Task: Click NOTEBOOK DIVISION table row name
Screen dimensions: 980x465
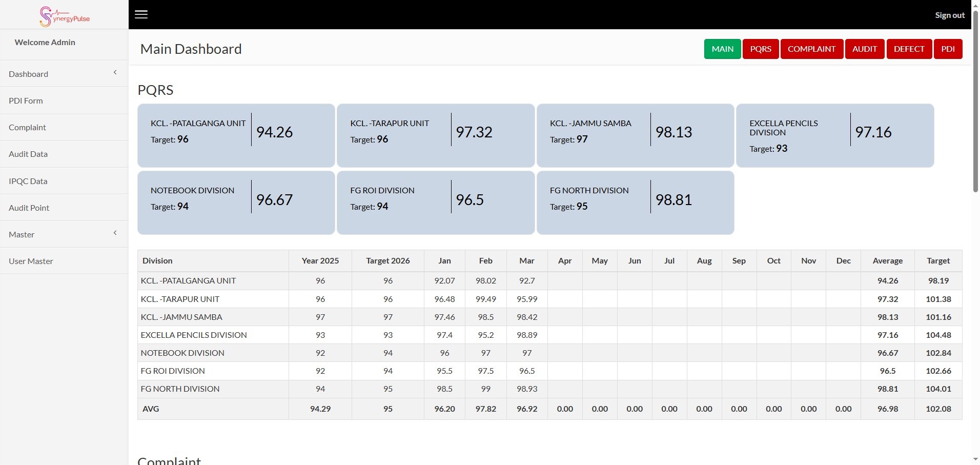Action: [182, 353]
